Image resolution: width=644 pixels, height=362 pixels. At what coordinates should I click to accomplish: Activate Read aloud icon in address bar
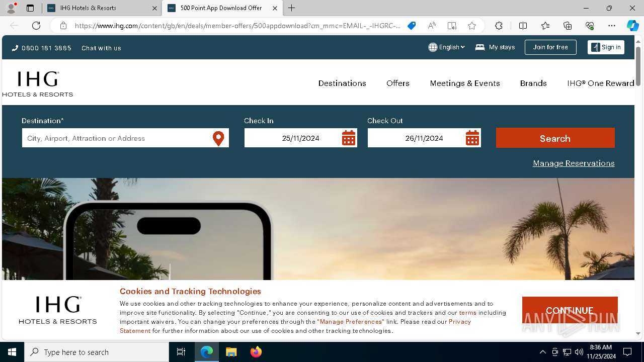click(x=432, y=26)
